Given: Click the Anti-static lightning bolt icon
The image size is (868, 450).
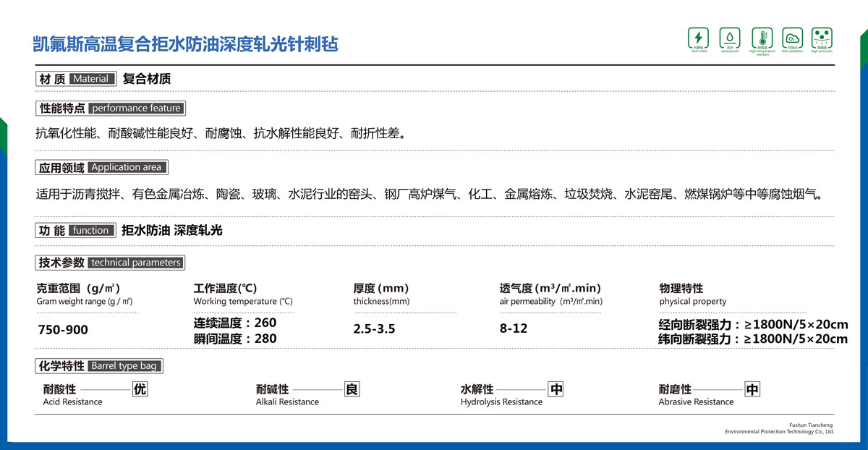Looking at the screenshot, I should point(698,38).
